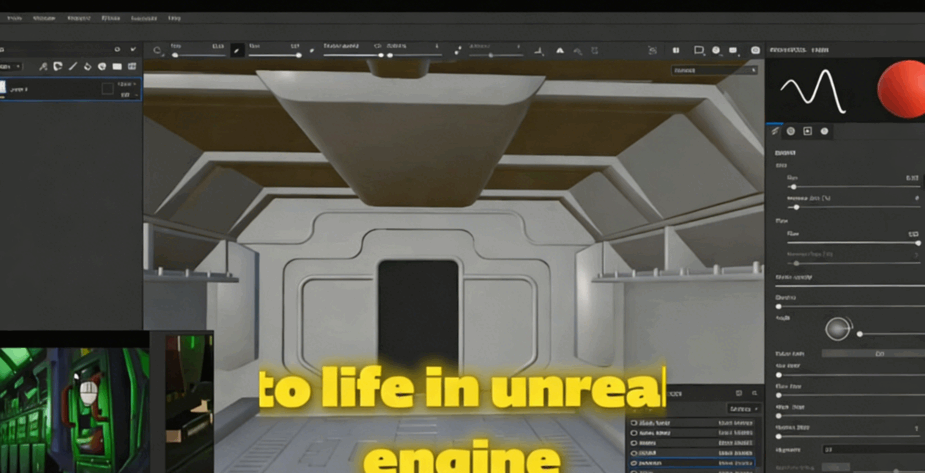Click the folder icon in layers toolbar
Screen dimensions: 925x473
(x=117, y=67)
